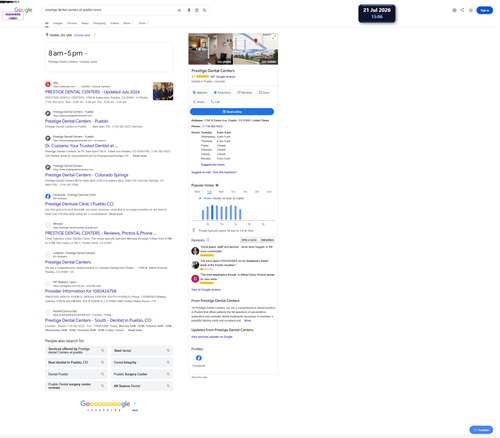The height and width of the screenshot is (438, 500).
Task: Click the See photos thumbnail of the office interior
Action: click(211, 49)
